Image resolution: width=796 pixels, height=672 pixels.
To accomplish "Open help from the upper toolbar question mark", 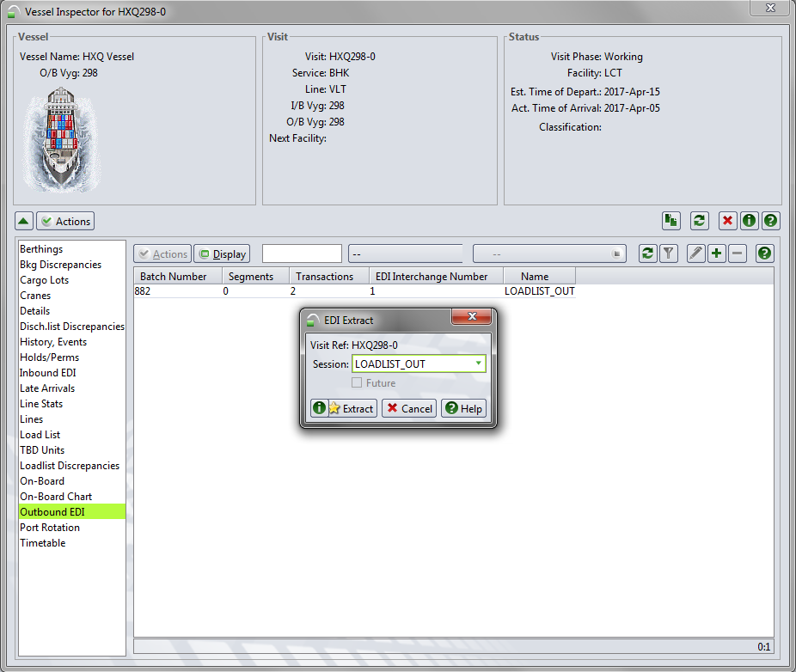I will (x=770, y=221).
